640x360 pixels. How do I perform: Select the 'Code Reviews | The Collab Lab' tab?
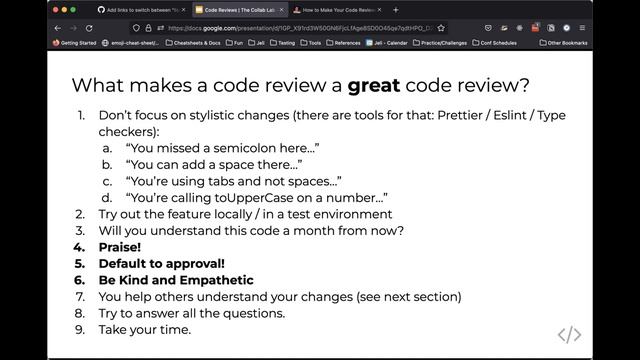pyautogui.click(x=240, y=10)
